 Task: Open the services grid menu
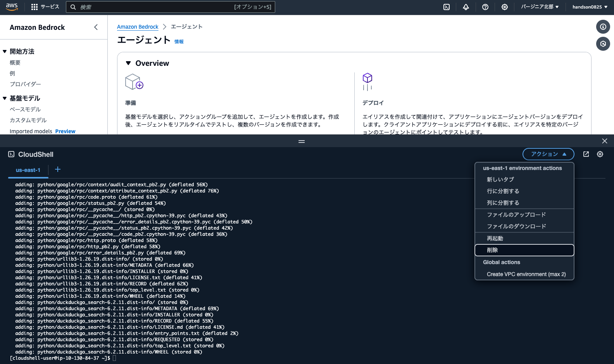[45, 7]
